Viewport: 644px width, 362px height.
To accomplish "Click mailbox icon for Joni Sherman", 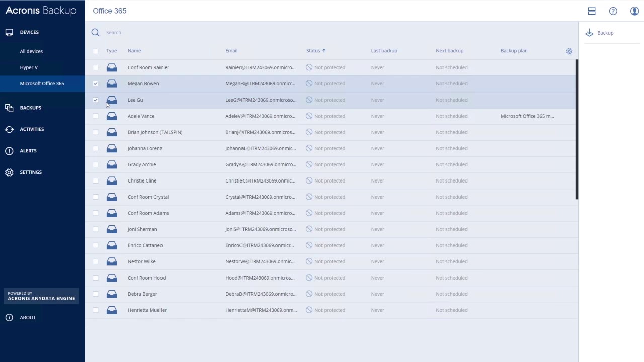I will coord(112,229).
